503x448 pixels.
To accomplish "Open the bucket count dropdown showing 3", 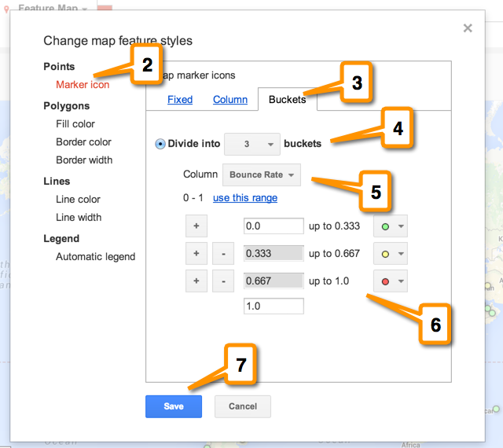I will coord(252,144).
